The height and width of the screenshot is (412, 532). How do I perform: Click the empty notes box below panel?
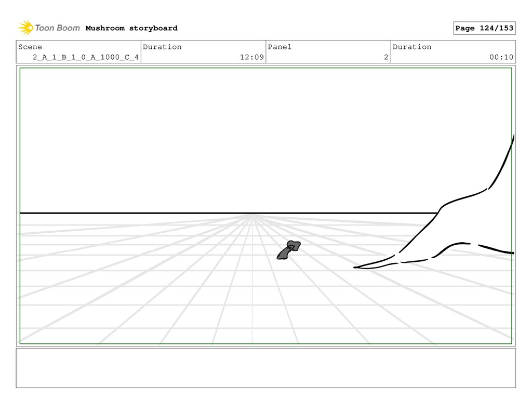pos(265,368)
